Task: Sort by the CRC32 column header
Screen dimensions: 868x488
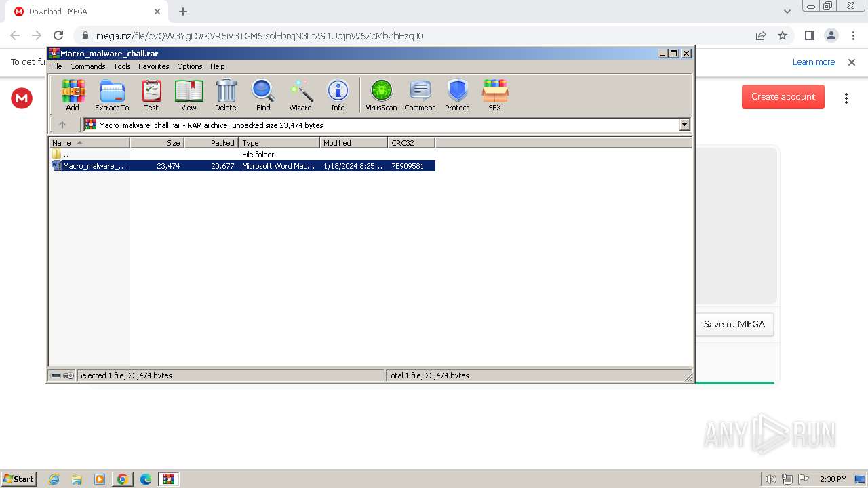Action: tap(411, 143)
